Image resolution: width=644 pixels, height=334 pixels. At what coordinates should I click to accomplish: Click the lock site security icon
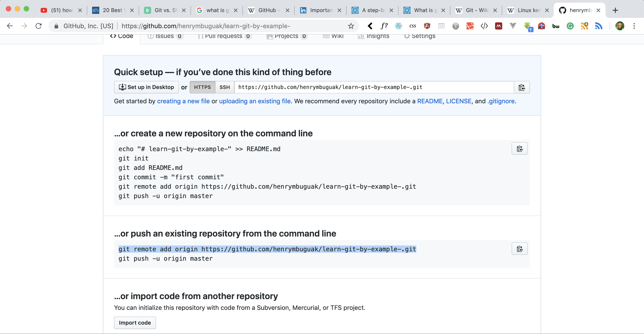coord(56,26)
